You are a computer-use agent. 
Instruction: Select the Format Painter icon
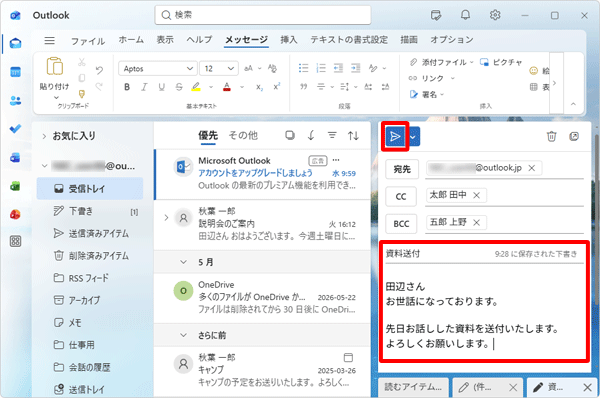pos(82,94)
